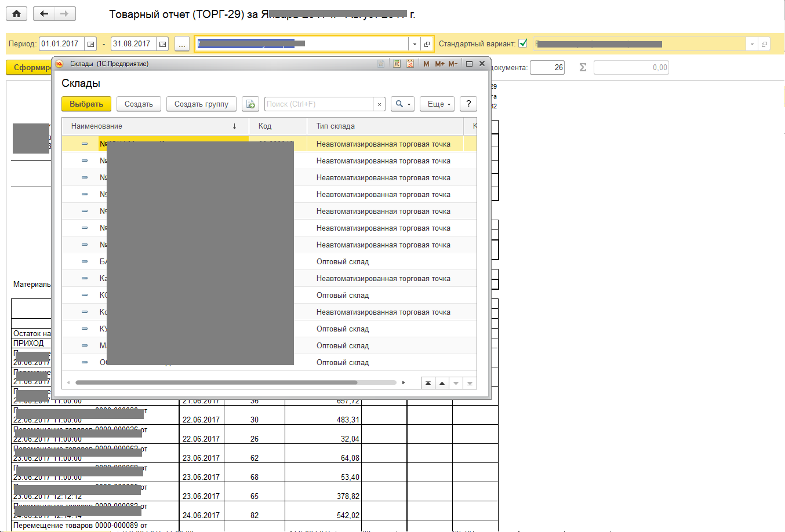The width and height of the screenshot is (785, 532).
Task: Click the sort arrow in the Наименование header
Action: tap(234, 126)
